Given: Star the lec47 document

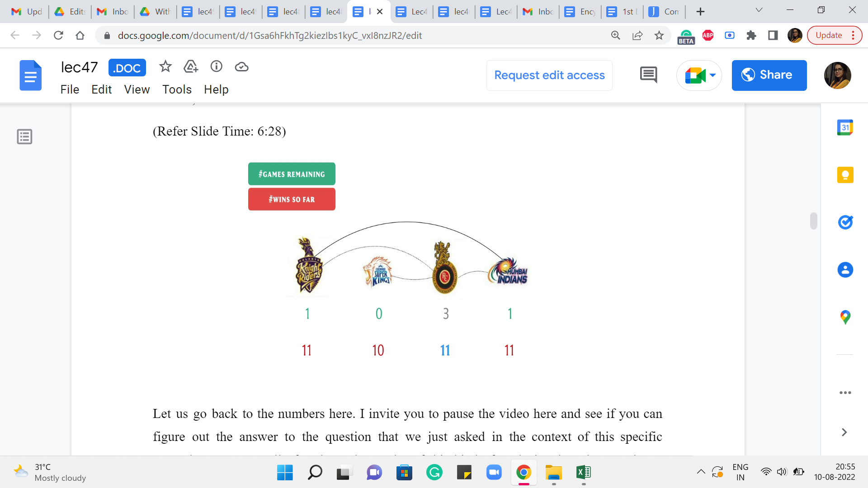Looking at the screenshot, I should [165, 67].
